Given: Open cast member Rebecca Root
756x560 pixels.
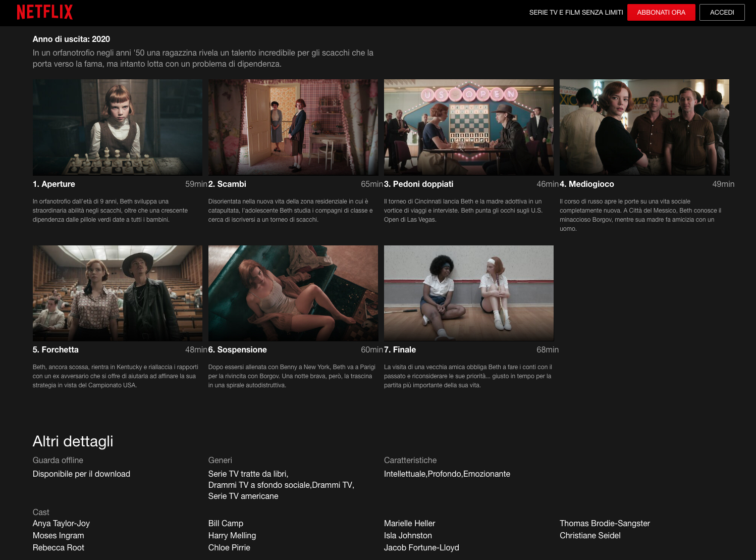Looking at the screenshot, I should pyautogui.click(x=59, y=548).
